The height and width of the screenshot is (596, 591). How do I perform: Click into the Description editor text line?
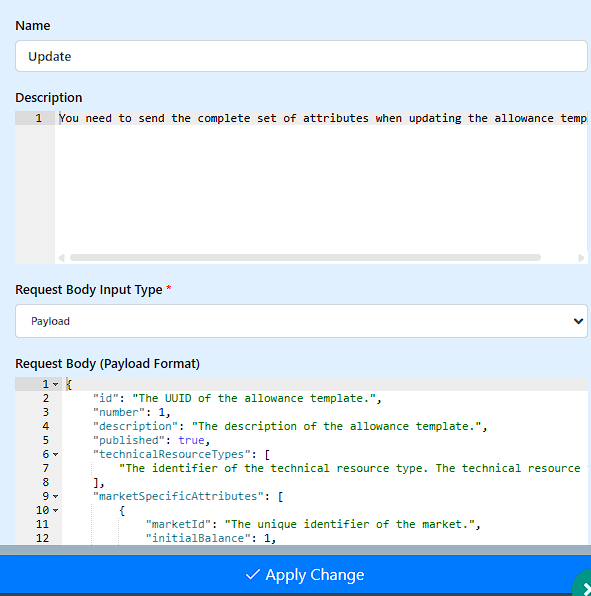[x=323, y=118]
